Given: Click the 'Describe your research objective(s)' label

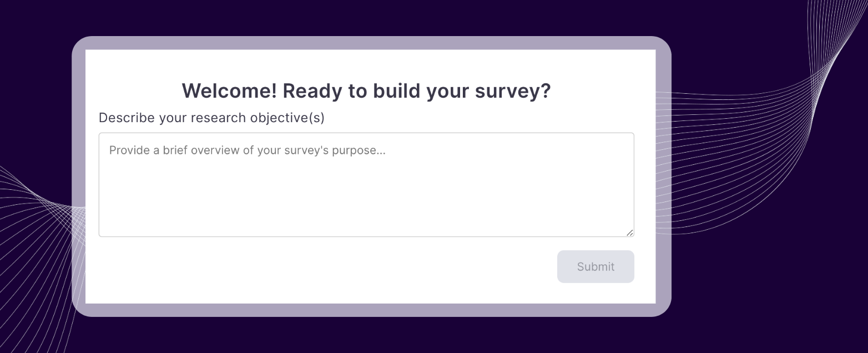Looking at the screenshot, I should (x=211, y=118).
